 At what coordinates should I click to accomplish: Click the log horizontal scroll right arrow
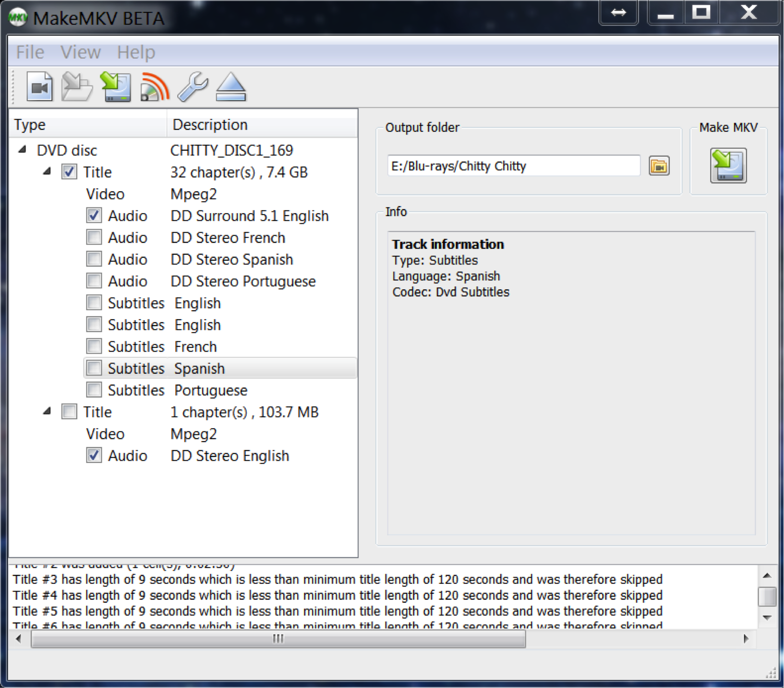pyautogui.click(x=746, y=639)
